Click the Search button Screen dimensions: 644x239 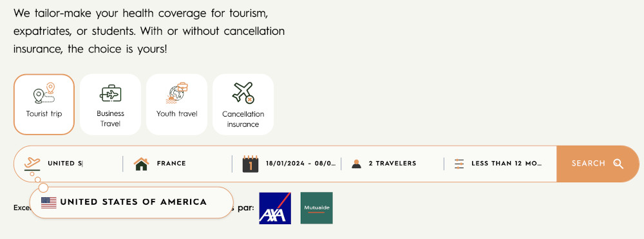pyautogui.click(x=598, y=164)
